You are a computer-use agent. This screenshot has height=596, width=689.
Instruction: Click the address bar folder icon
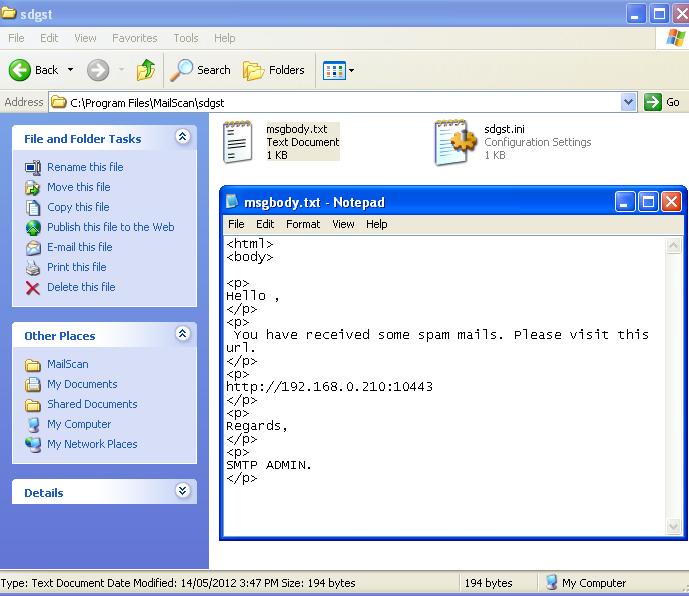[59, 102]
